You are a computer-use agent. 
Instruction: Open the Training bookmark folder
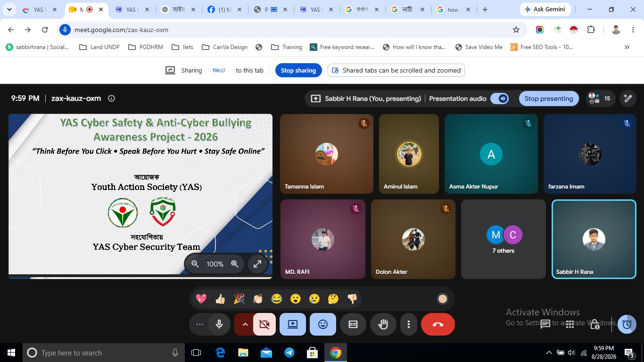point(287,47)
